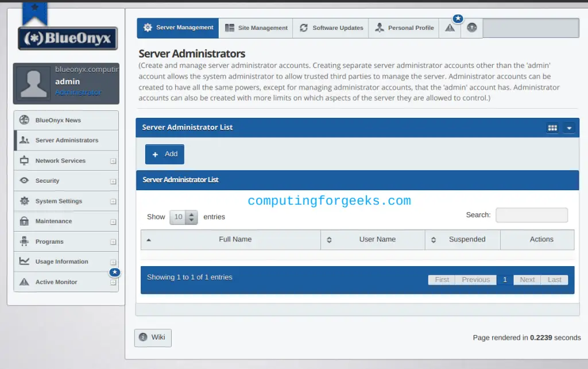Click the Usage Information chart icon
This screenshot has height=369, width=588.
tap(24, 261)
